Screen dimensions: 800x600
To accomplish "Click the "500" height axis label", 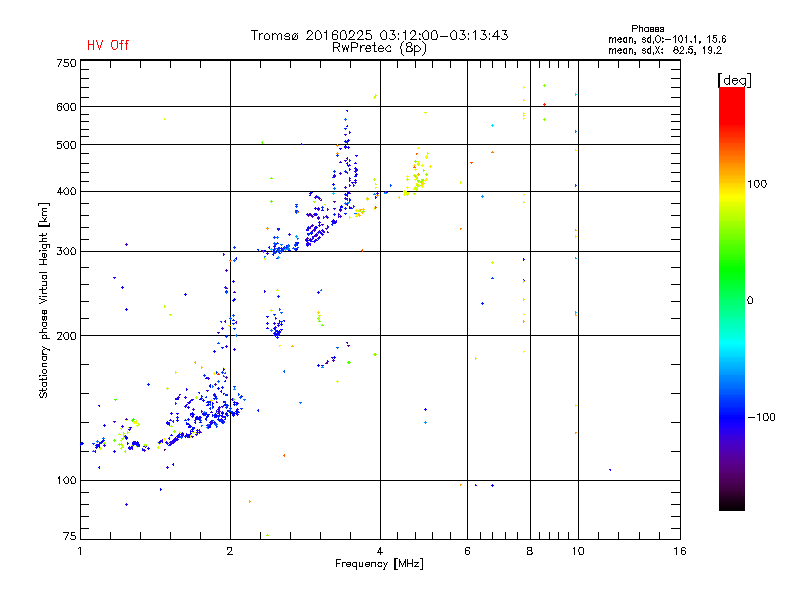I will pyautogui.click(x=66, y=145).
